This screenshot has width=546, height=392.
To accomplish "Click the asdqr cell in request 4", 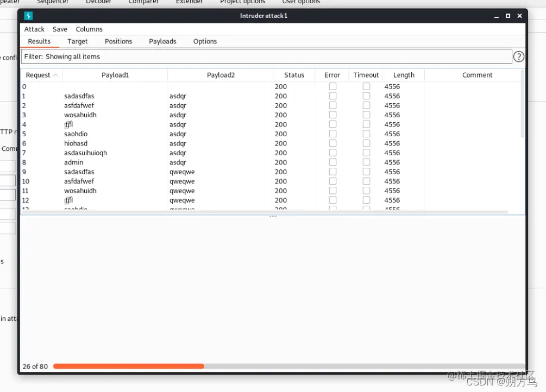I will (x=178, y=124).
